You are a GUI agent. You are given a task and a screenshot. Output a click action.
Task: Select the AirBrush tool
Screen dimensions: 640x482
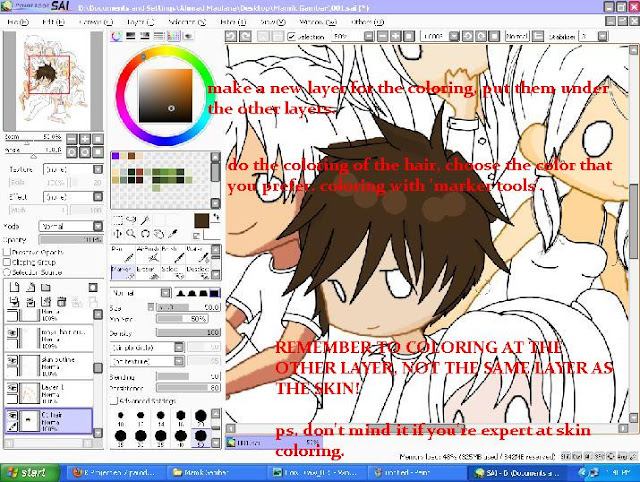pyautogui.click(x=148, y=253)
